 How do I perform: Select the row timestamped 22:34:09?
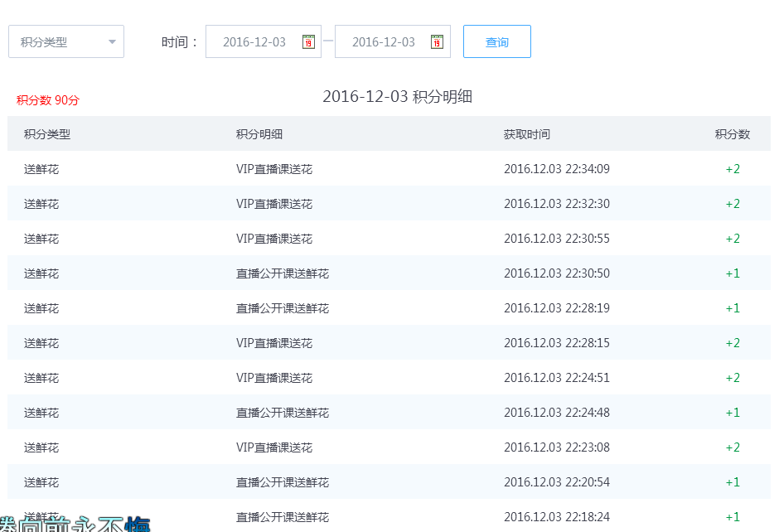point(556,169)
